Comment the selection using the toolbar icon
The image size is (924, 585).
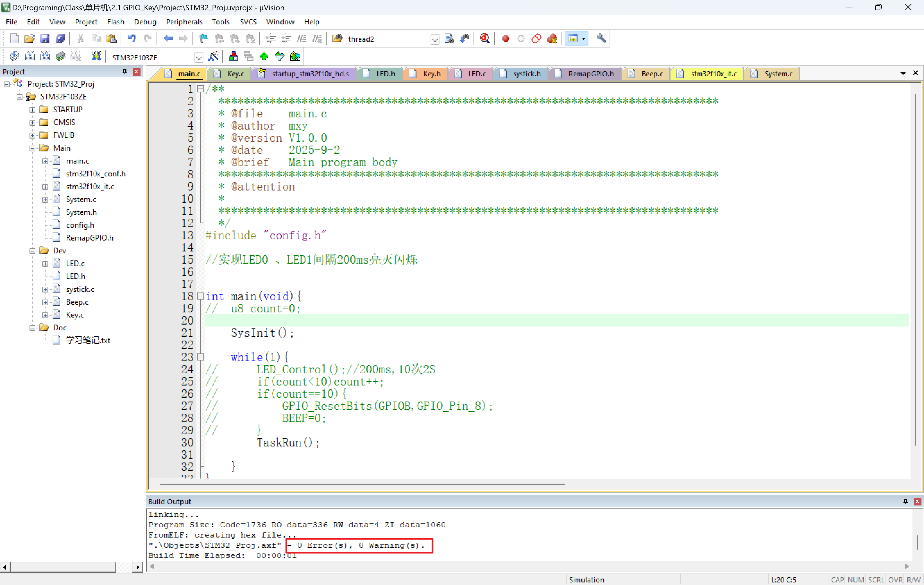[302, 38]
